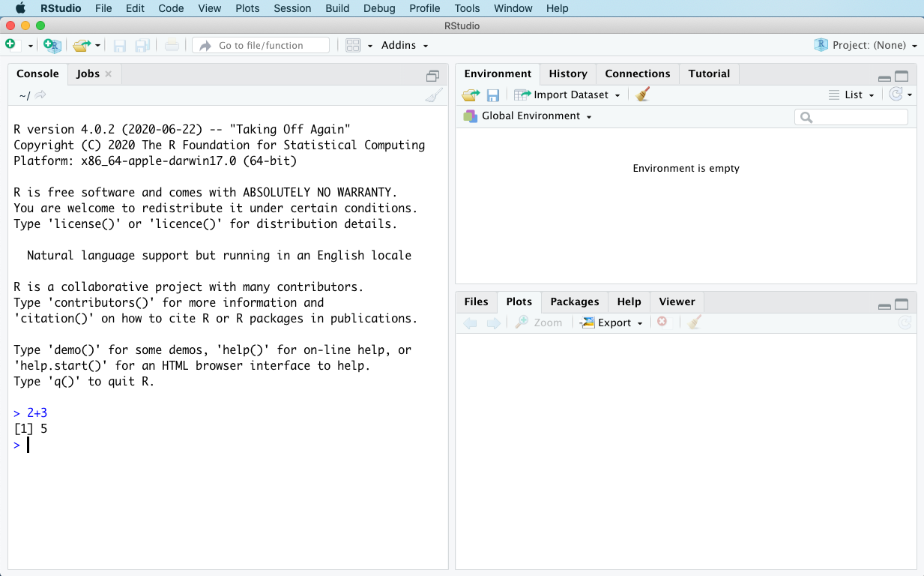Image resolution: width=924 pixels, height=576 pixels.
Task: Open the List view mode dropdown
Action: (853, 95)
